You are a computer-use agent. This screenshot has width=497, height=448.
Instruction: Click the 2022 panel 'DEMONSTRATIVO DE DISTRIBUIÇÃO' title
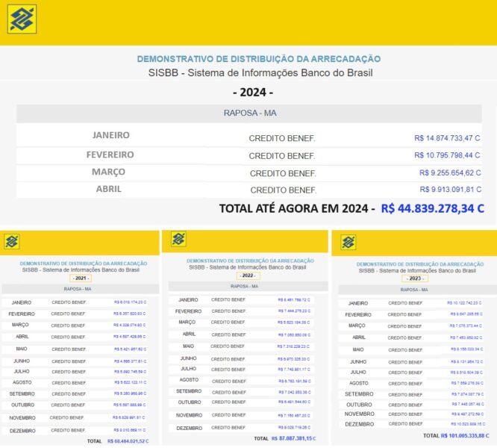click(250, 261)
